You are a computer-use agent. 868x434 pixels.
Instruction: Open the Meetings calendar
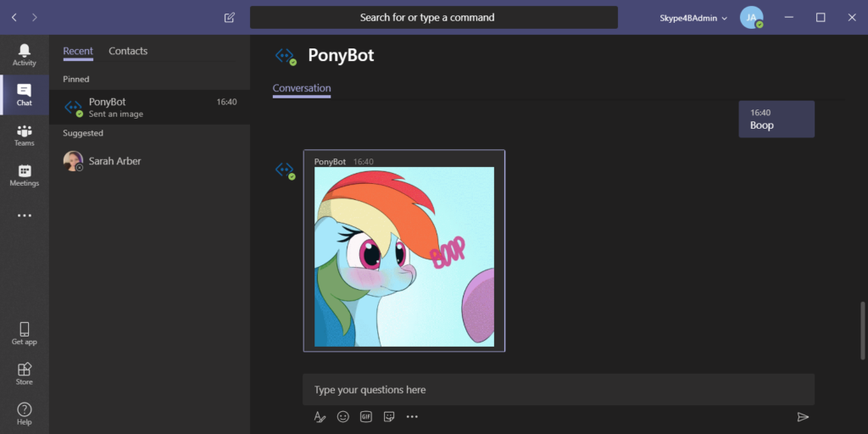point(25,175)
